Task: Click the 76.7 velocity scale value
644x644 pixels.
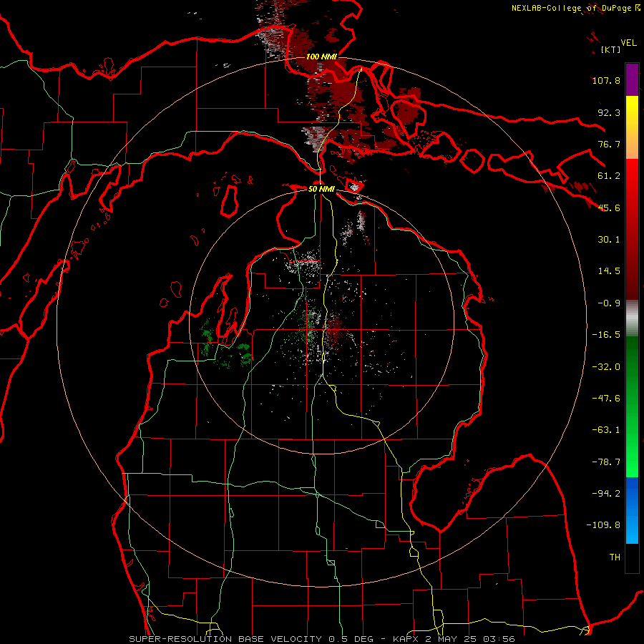Action: 609,144
